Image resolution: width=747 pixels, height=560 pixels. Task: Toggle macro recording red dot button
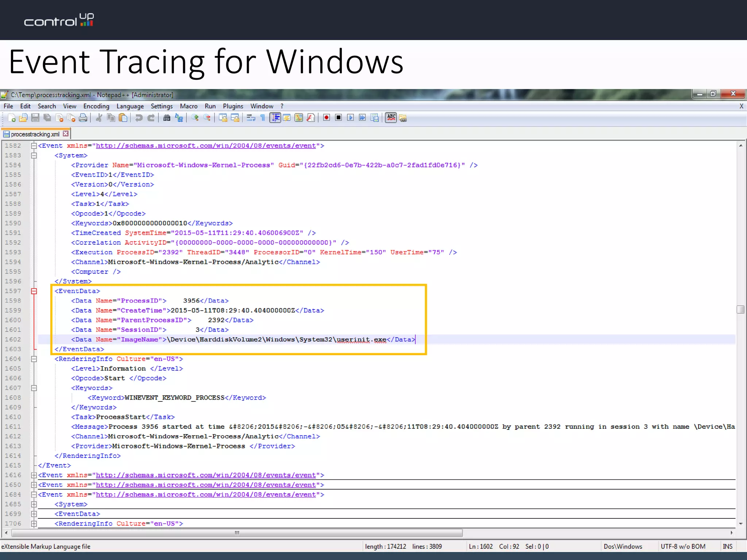pos(326,117)
